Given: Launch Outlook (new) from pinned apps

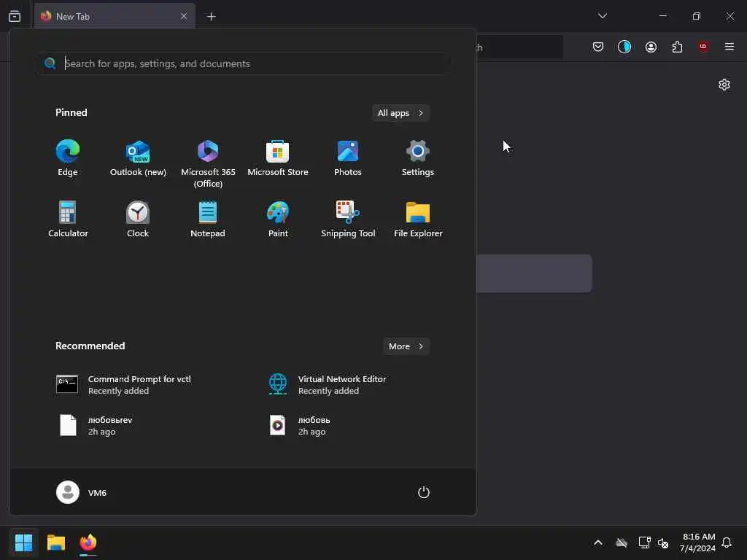Looking at the screenshot, I should (x=138, y=158).
